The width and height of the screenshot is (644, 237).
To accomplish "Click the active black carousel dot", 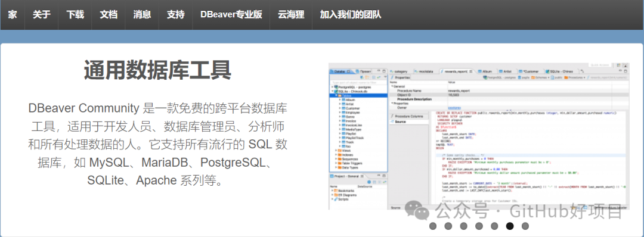I will 510,226.
